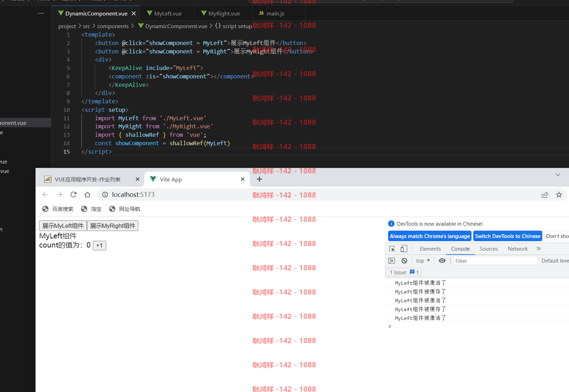Click the 'script setup' breadcrumb symbol
The width and height of the screenshot is (569, 392).
pyautogui.click(x=234, y=26)
